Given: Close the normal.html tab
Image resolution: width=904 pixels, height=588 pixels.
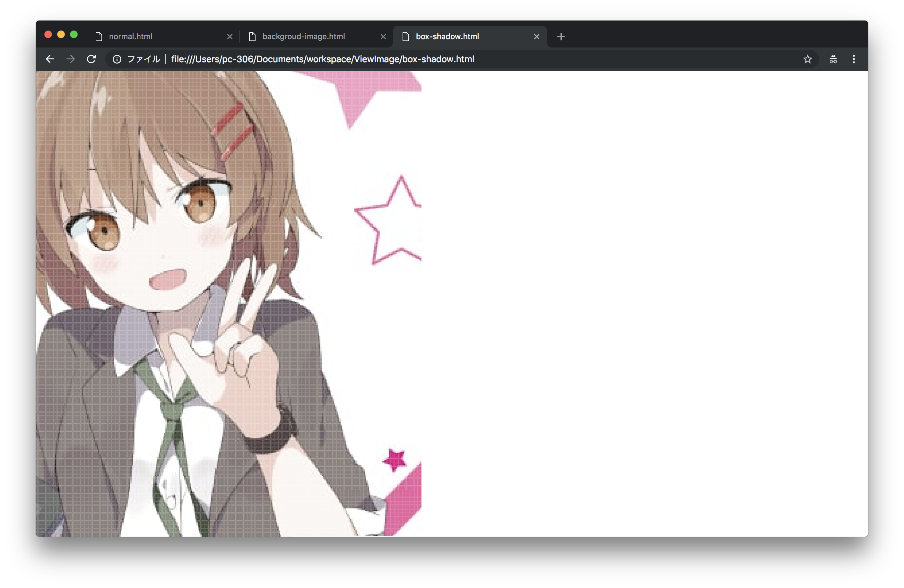Looking at the screenshot, I should [230, 37].
